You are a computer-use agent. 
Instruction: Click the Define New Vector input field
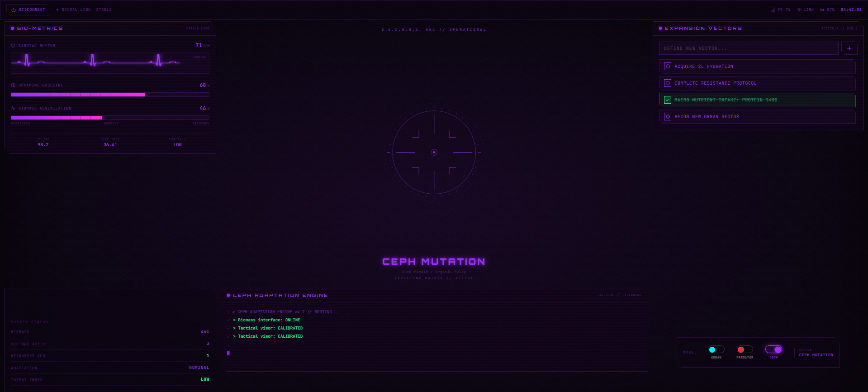coord(749,48)
